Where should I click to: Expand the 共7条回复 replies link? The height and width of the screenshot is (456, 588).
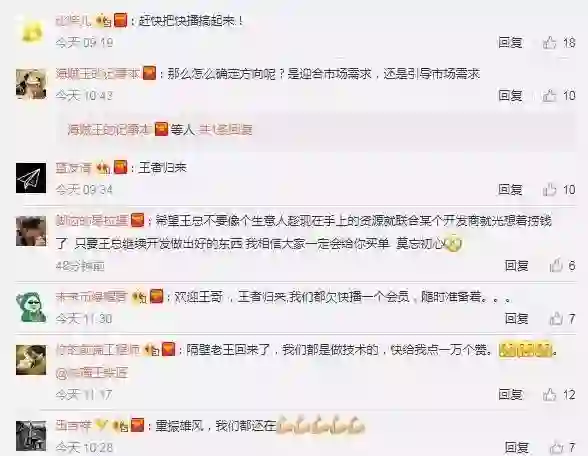(225, 130)
